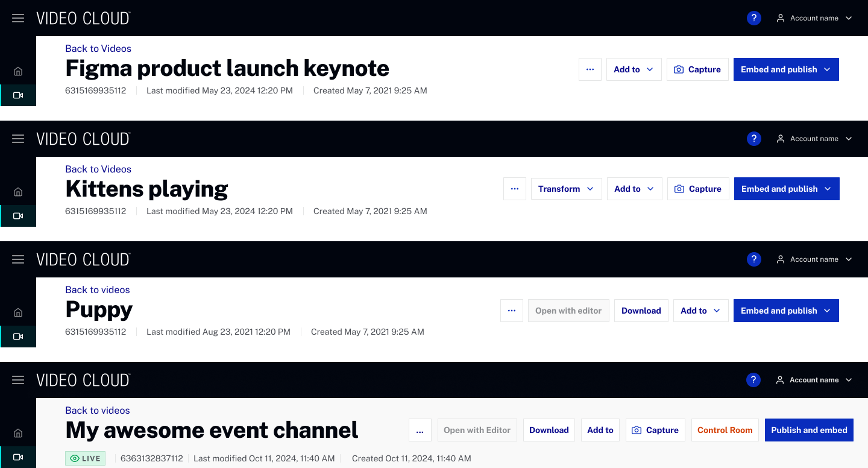This screenshot has height=468, width=868.
Task: Click the green LIVE status badge
Action: click(85, 458)
